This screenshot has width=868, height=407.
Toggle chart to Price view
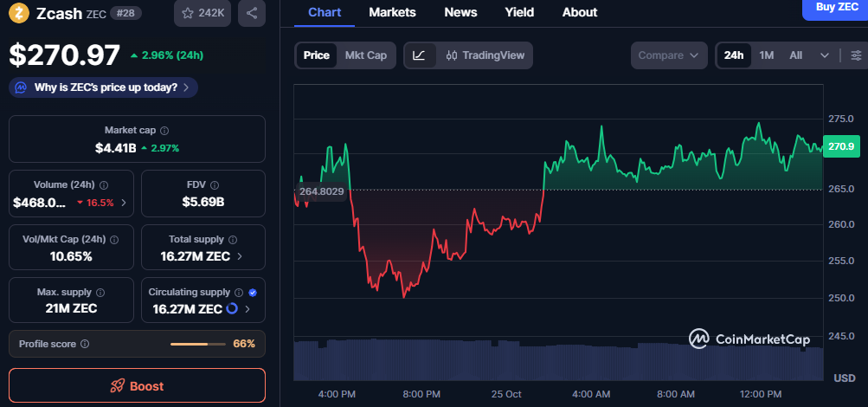[x=316, y=55]
